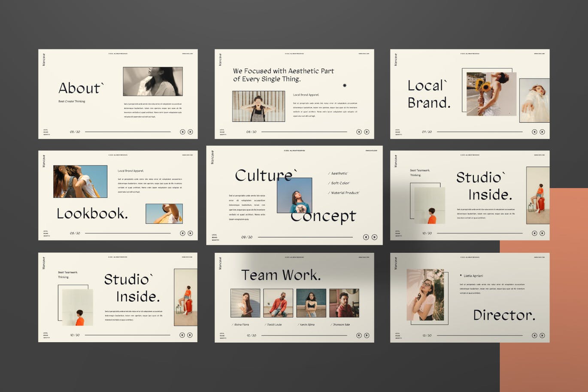Click the next arrow on the Director slide
The height and width of the screenshot is (392, 588).
pyautogui.click(x=542, y=335)
